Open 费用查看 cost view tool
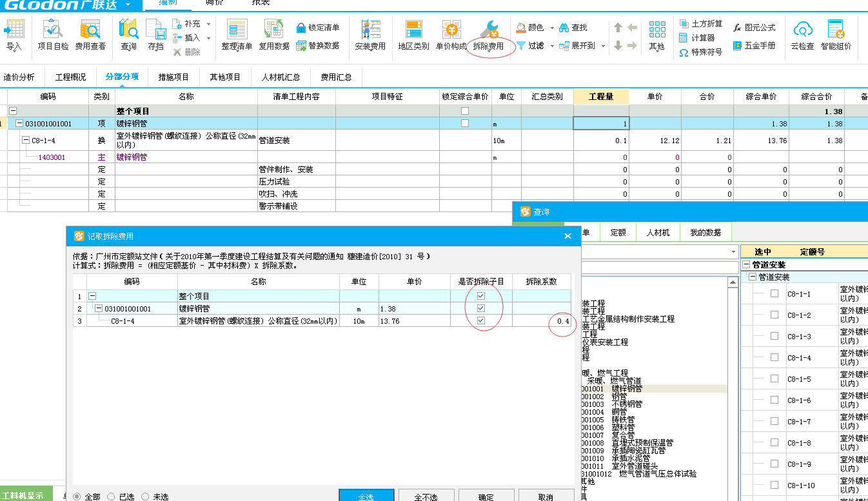 pyautogui.click(x=90, y=35)
